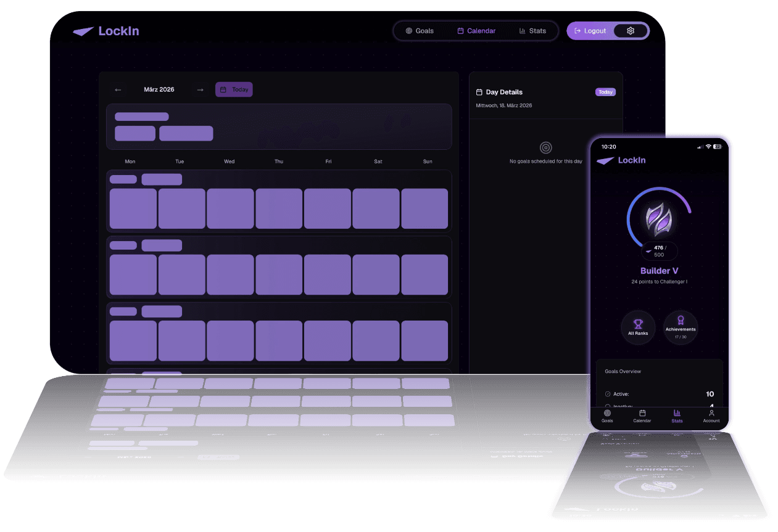The height and width of the screenshot is (532, 778).
Task: Select the first Monday cell in the calendar grid
Action: pos(133,209)
